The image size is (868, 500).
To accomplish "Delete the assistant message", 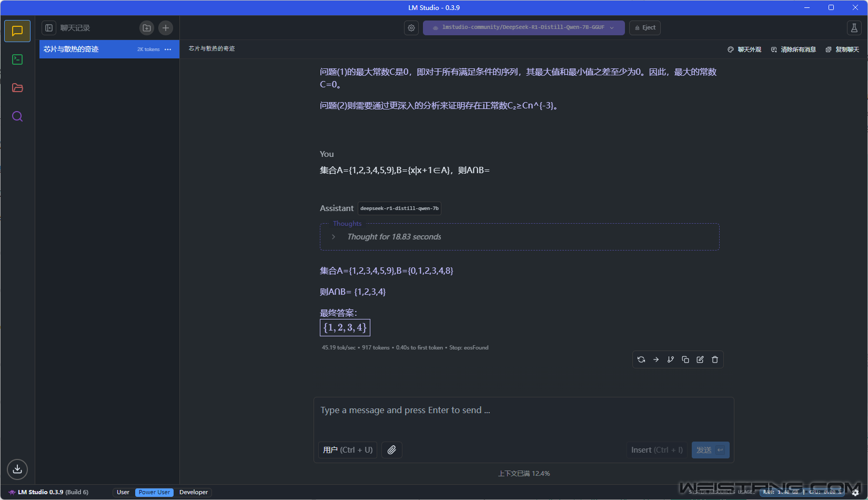I will coord(715,359).
